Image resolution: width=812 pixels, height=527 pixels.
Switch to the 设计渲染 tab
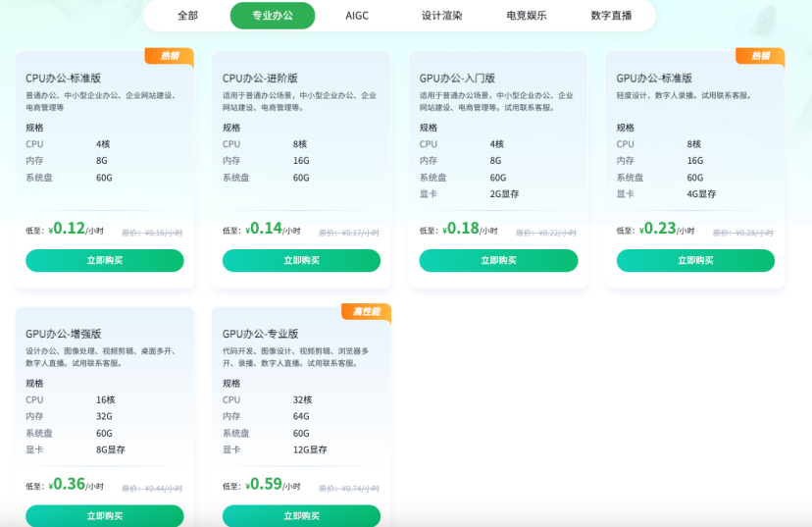(441, 16)
